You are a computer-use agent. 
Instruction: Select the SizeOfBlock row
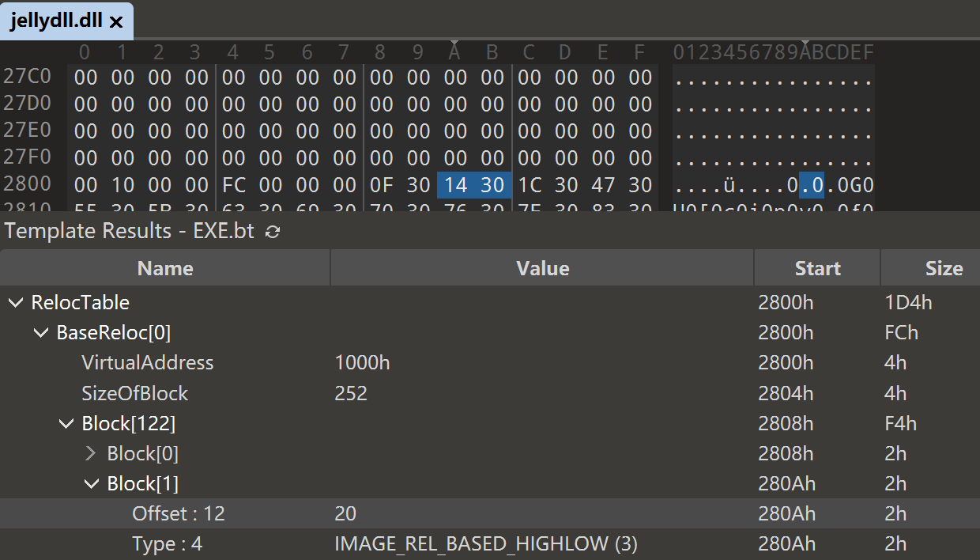point(134,393)
